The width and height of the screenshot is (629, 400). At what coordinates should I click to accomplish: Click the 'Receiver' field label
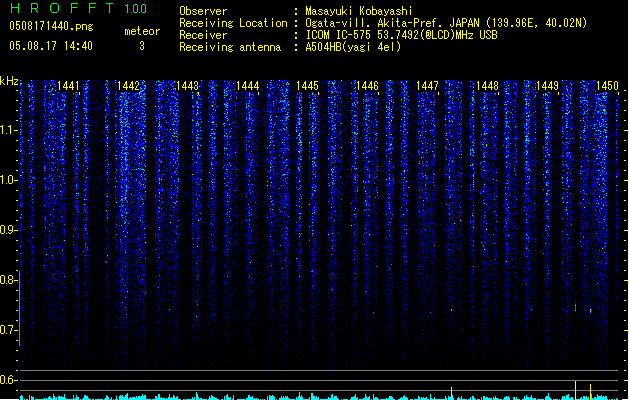[x=203, y=35]
